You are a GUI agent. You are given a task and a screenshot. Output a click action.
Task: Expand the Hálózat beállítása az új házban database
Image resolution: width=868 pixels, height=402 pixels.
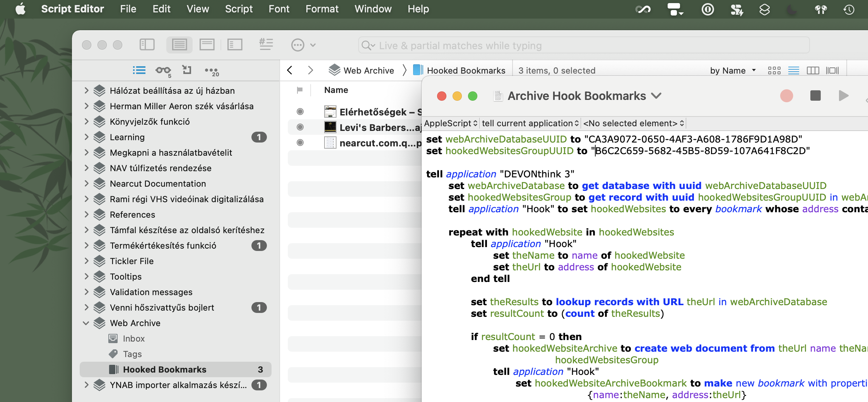click(x=86, y=91)
